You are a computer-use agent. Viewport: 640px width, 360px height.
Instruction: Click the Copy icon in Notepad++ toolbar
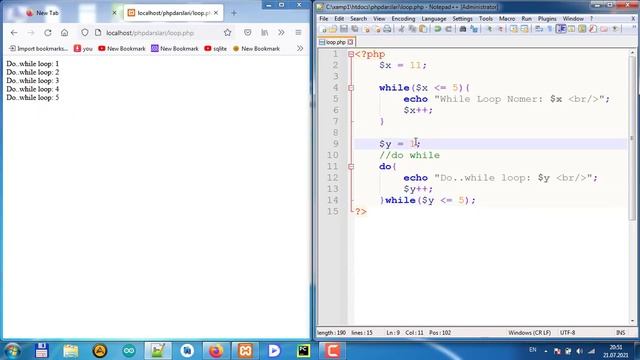coord(412,29)
